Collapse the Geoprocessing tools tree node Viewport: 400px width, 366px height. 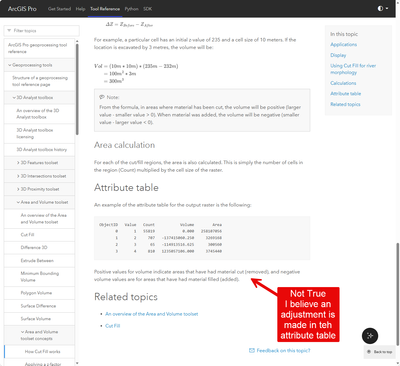10,65
